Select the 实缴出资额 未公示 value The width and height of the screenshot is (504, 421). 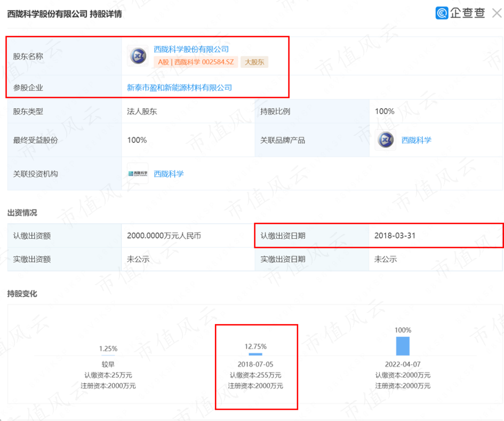click(138, 259)
